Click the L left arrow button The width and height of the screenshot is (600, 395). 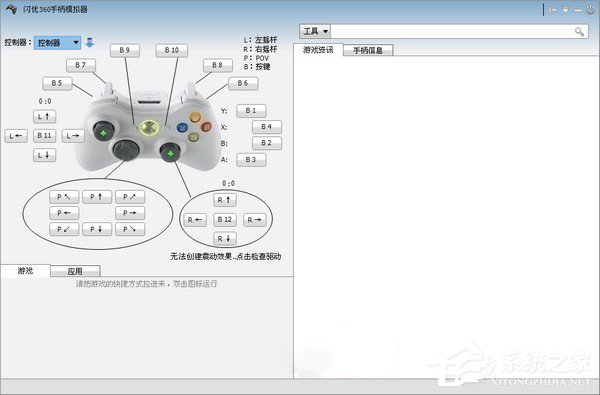click(16, 135)
